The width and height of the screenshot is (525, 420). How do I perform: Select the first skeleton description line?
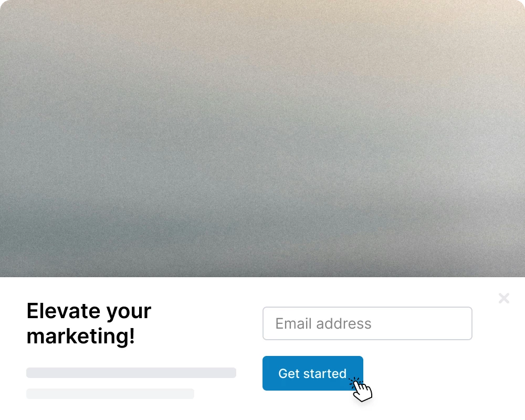click(131, 373)
